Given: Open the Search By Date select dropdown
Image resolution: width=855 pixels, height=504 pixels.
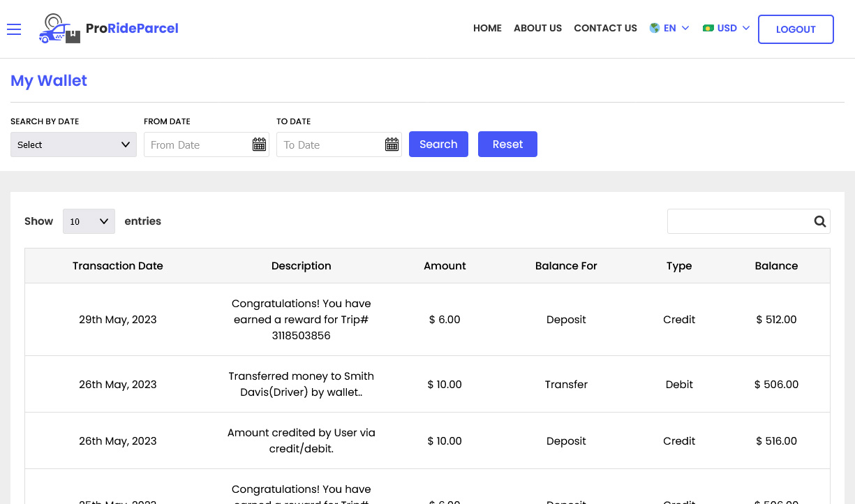Looking at the screenshot, I should point(73,144).
